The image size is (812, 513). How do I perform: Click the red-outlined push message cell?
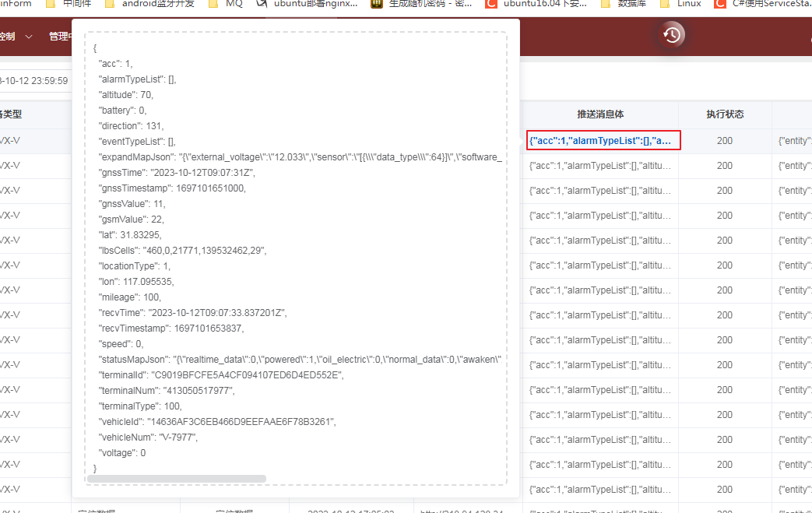pos(603,140)
